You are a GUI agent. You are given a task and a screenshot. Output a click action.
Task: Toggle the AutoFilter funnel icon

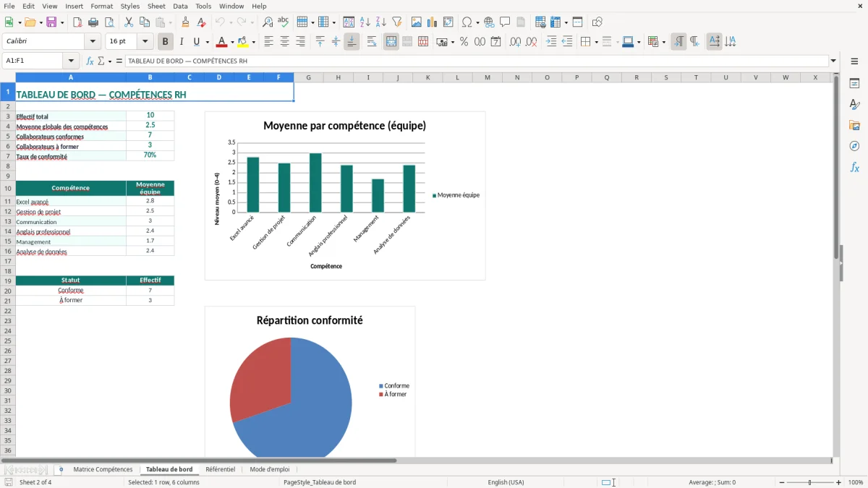[397, 22]
